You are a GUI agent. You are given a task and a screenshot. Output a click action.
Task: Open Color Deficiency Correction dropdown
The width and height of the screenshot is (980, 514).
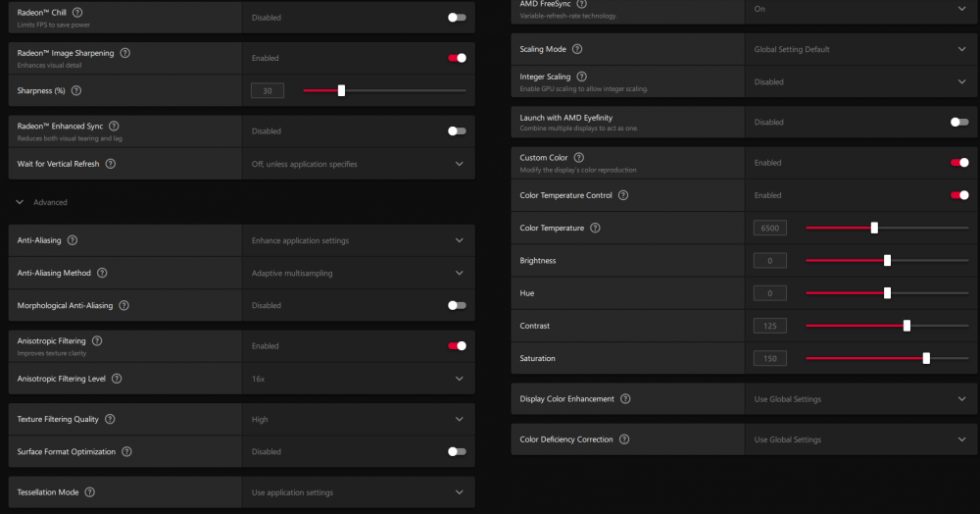tap(961, 439)
